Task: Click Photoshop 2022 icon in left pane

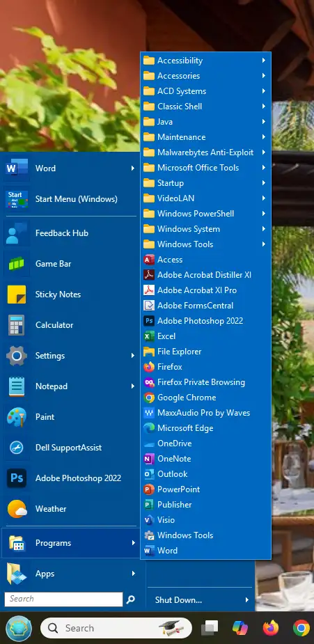Action: pyautogui.click(x=17, y=478)
